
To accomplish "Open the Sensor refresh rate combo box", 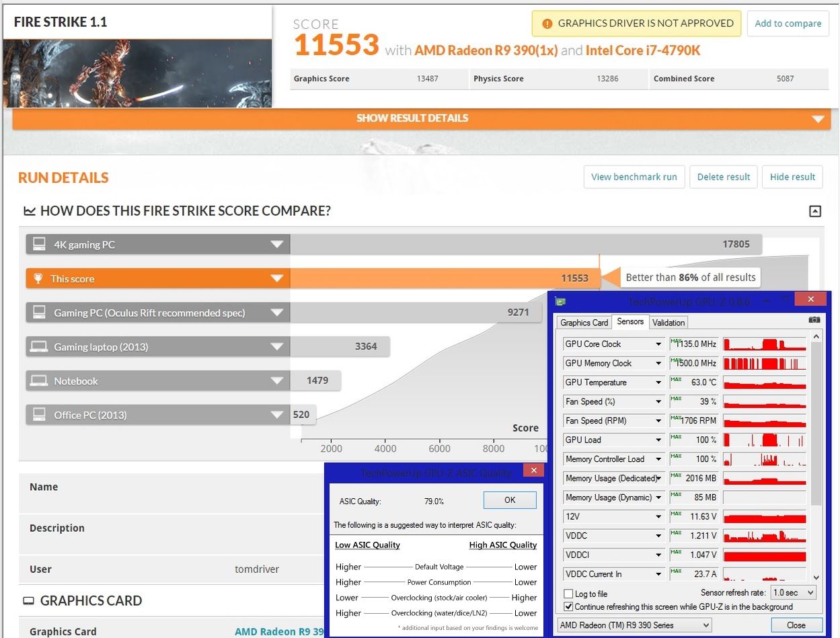I will 793,593.
